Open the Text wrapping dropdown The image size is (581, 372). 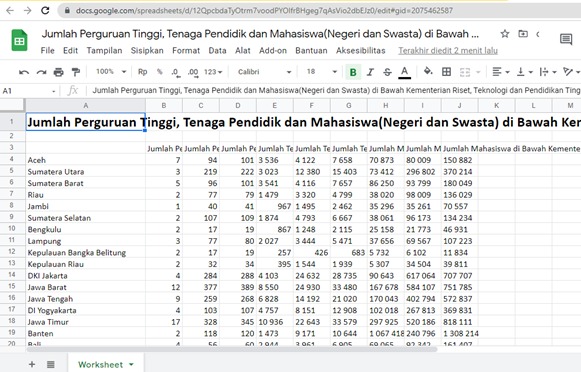tap(548, 72)
